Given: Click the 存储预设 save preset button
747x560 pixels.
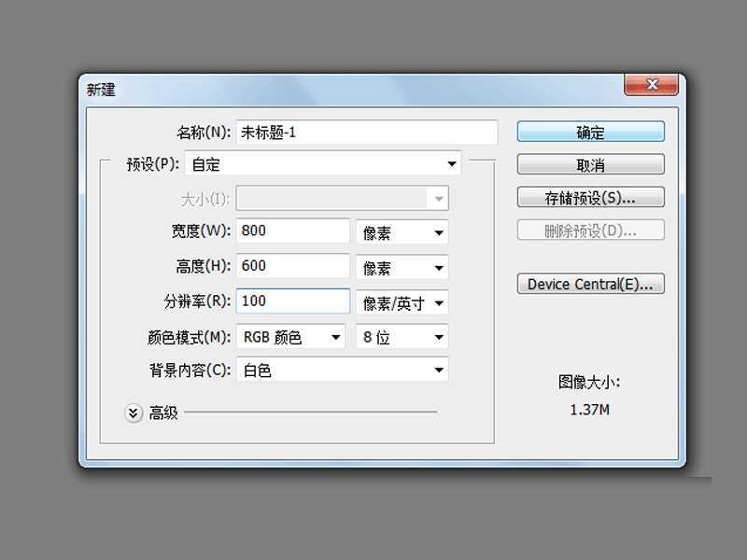Looking at the screenshot, I should [590, 196].
